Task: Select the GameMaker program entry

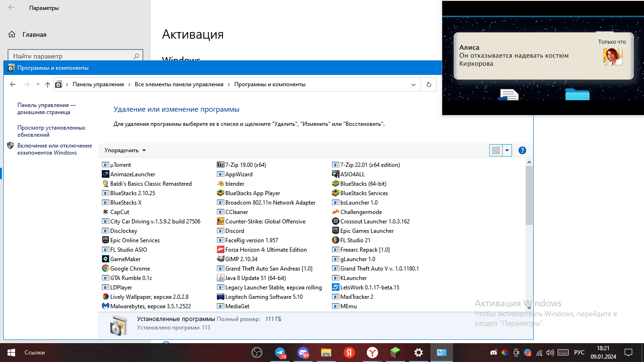Action: [x=121, y=259]
